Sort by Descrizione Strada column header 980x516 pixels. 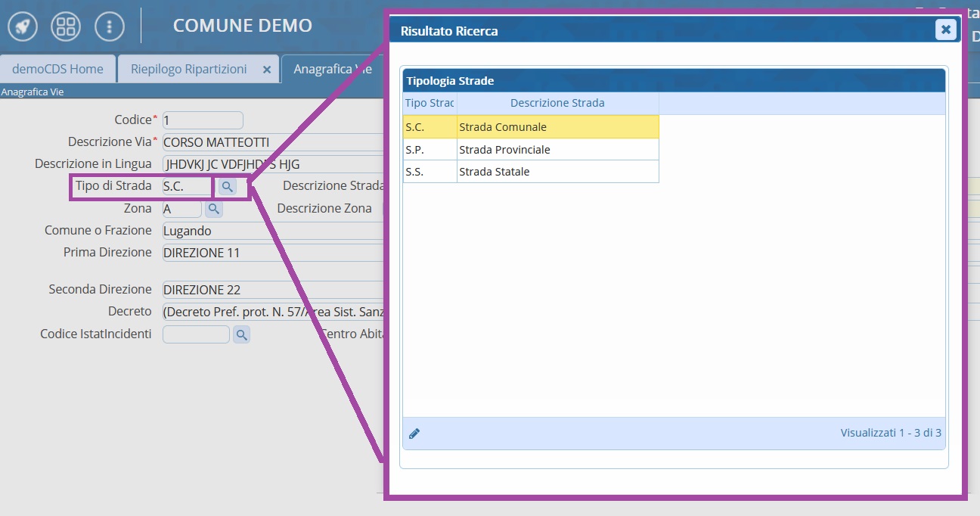coord(557,103)
